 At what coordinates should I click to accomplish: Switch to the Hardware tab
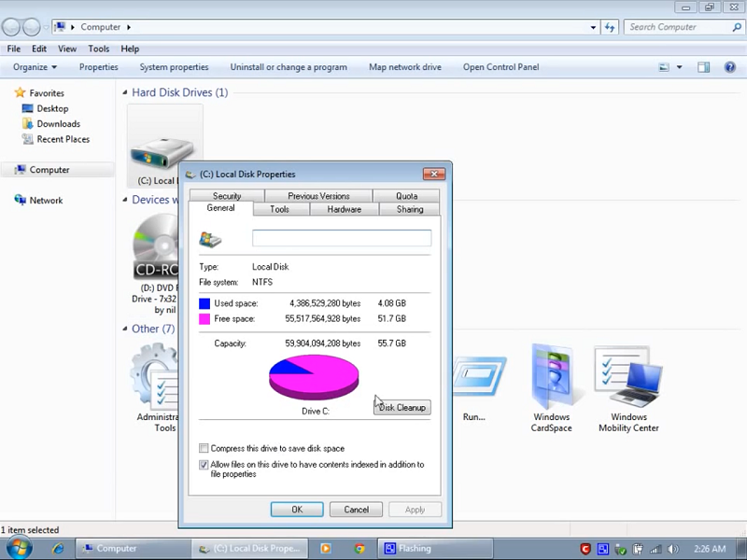point(344,209)
